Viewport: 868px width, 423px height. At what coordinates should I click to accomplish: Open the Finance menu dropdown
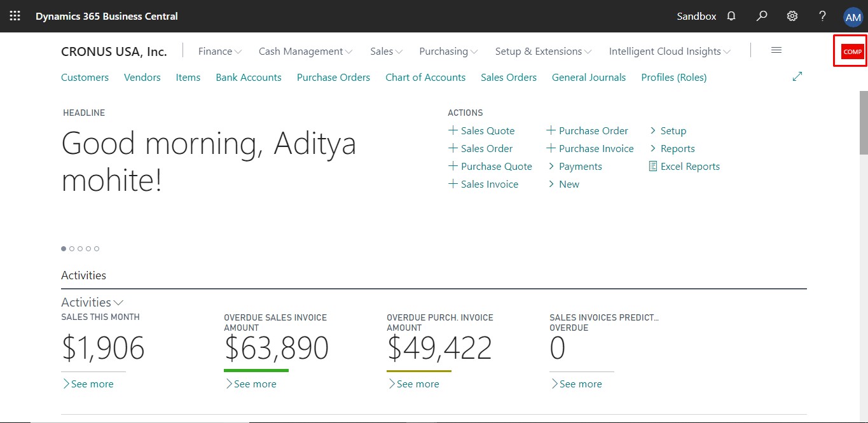[220, 52]
